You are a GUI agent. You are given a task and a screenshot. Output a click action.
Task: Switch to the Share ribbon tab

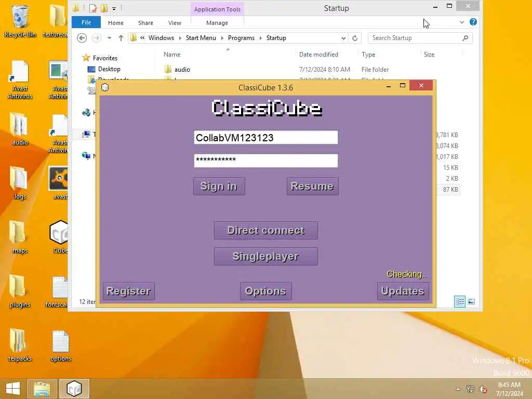click(x=145, y=23)
